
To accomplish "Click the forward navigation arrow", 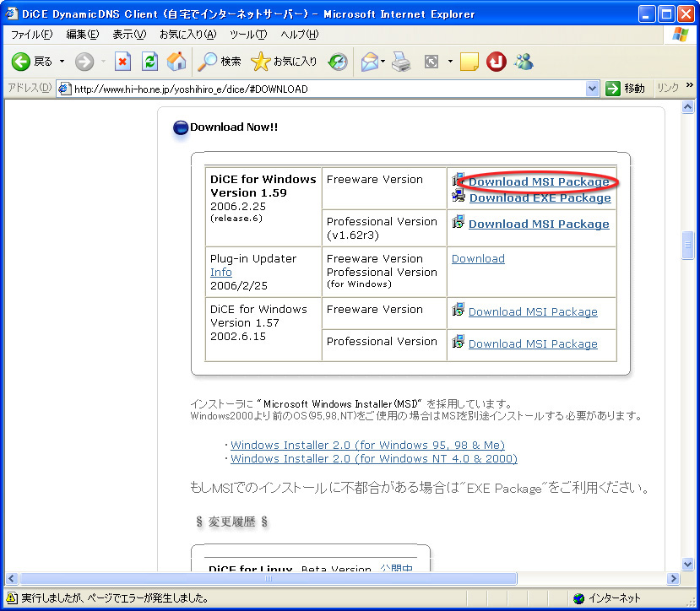I will pyautogui.click(x=84, y=62).
